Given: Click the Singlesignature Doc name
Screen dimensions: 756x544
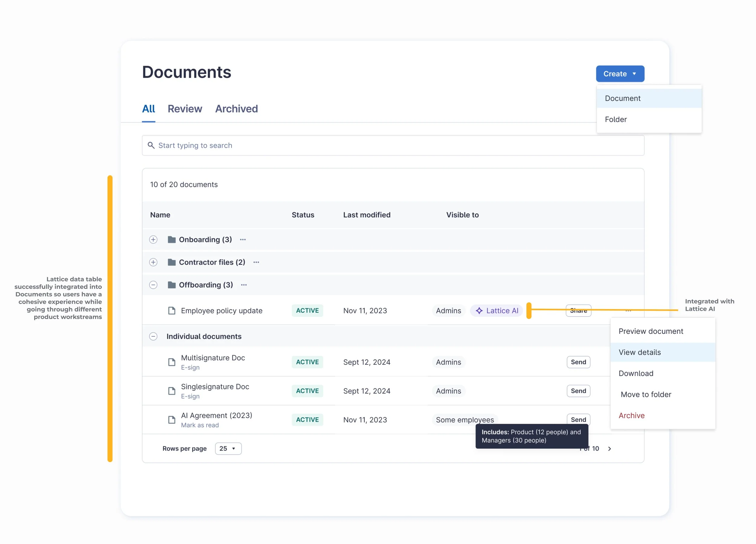Looking at the screenshot, I should tap(215, 387).
